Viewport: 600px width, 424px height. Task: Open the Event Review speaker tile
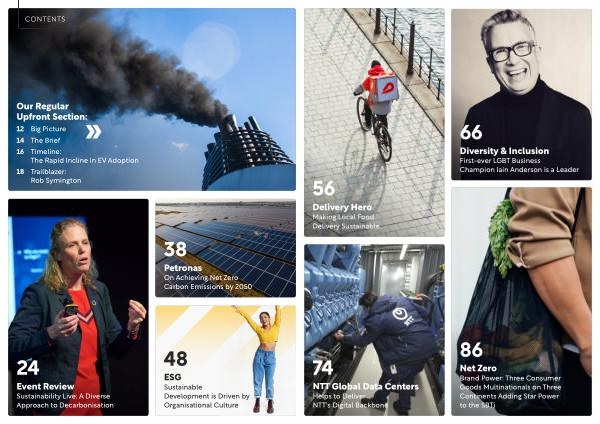[x=78, y=307]
